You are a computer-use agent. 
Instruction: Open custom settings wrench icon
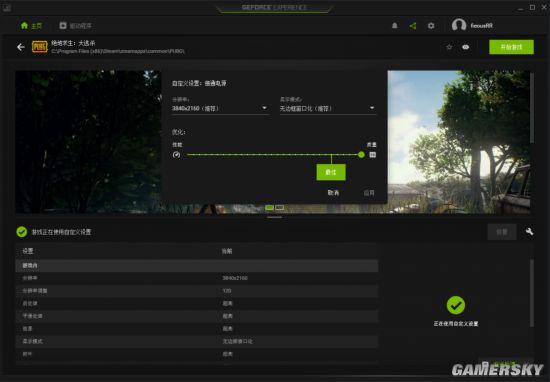click(529, 232)
